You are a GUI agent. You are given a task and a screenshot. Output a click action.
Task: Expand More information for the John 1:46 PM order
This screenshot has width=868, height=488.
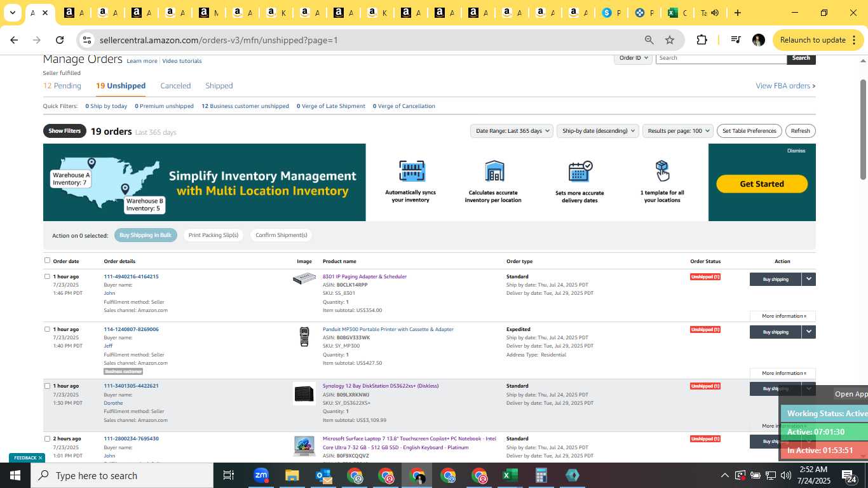tap(783, 316)
